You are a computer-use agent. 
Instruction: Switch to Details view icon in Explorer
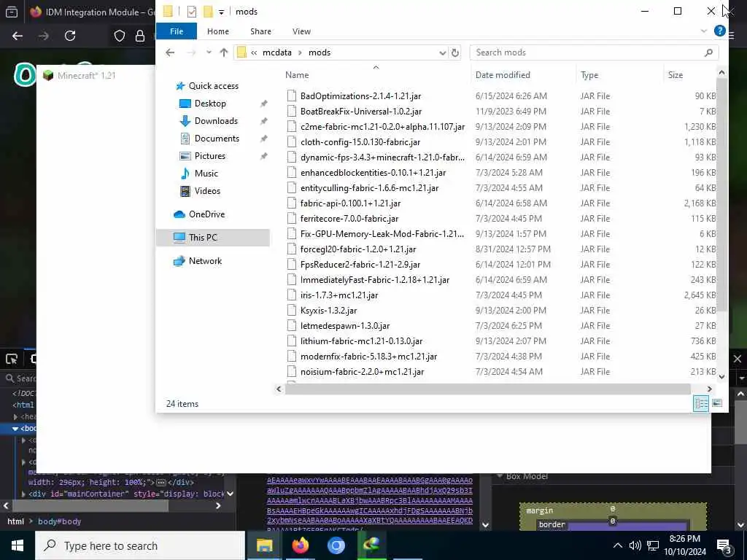[701, 403]
